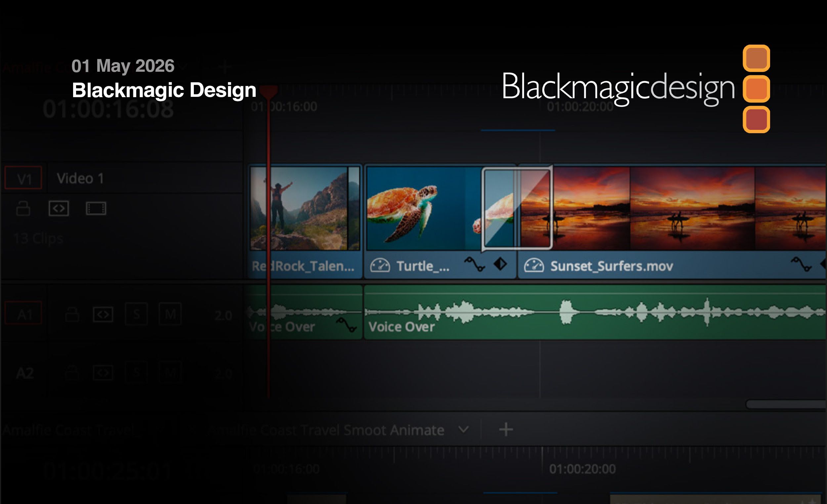Open curve editor icon on Sunset_Surfers.mov
827x504 pixels.
pyautogui.click(x=801, y=264)
